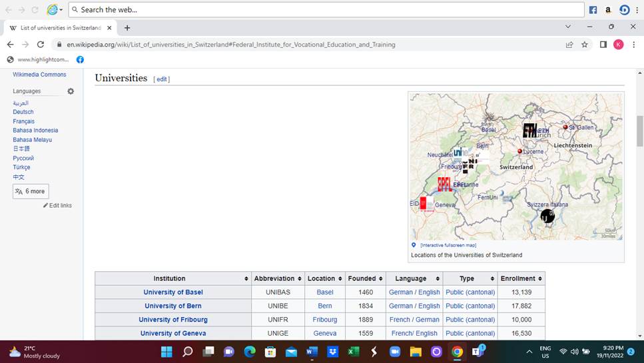Show hidden system tray icons
644x363 pixels.
[529, 352]
